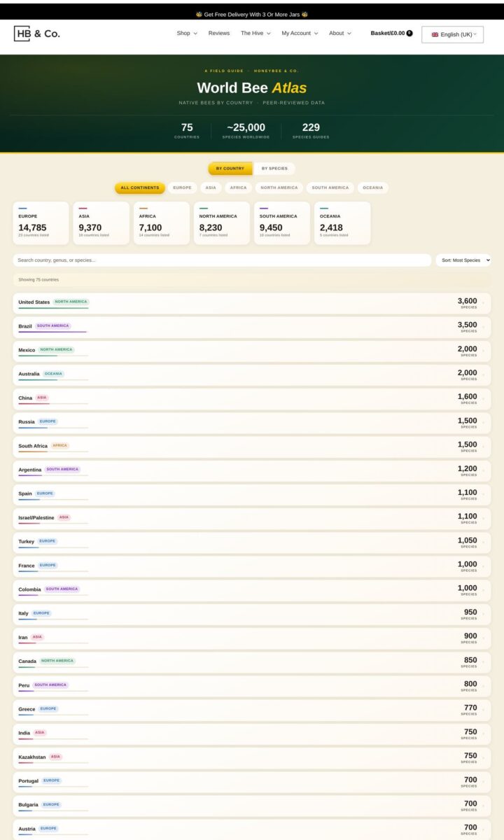Open My Account dropdown
The width and height of the screenshot is (504, 840).
300,33
